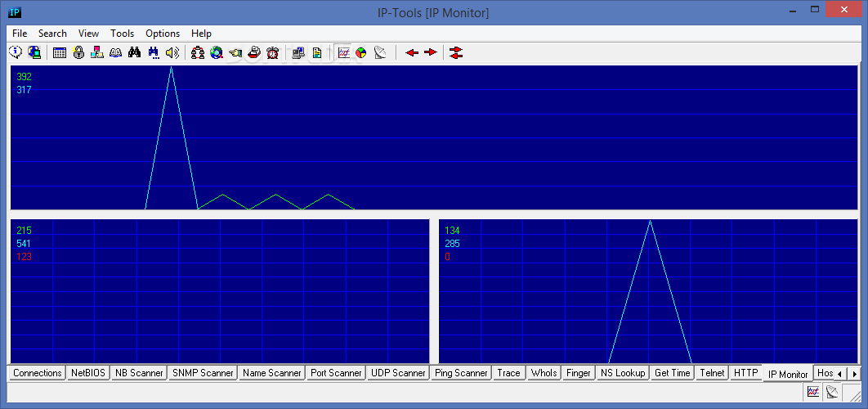Click the two computers Telnet icon
The height and width of the screenshot is (409, 868).
click(x=299, y=52)
